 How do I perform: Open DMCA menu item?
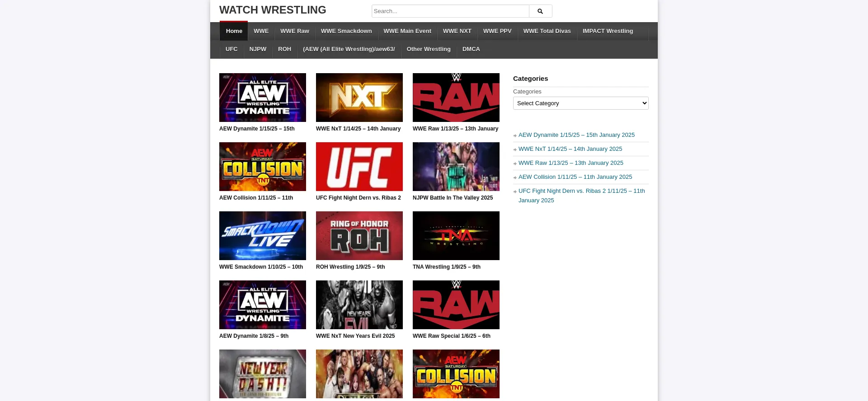pyautogui.click(x=471, y=49)
